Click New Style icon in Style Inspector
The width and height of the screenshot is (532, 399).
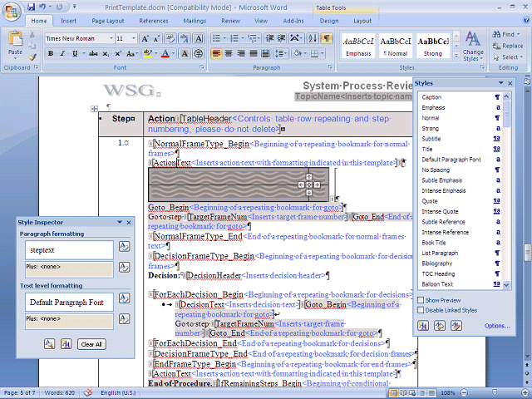tap(66, 343)
